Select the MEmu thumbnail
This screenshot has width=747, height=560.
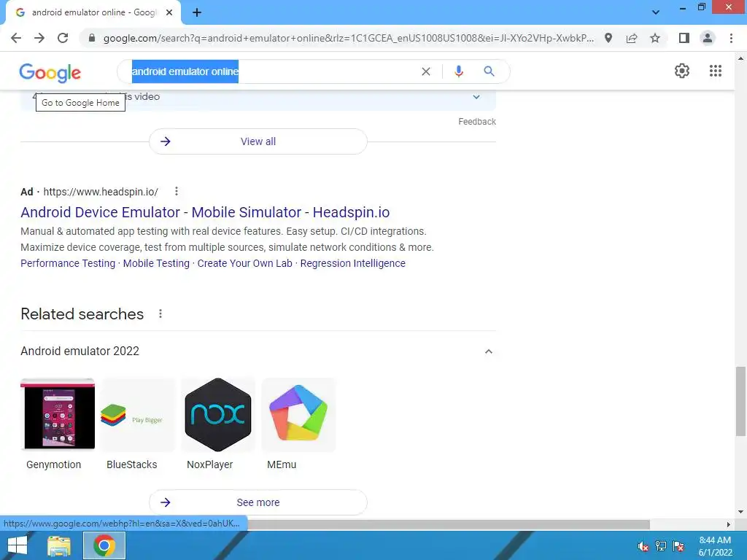pos(298,414)
